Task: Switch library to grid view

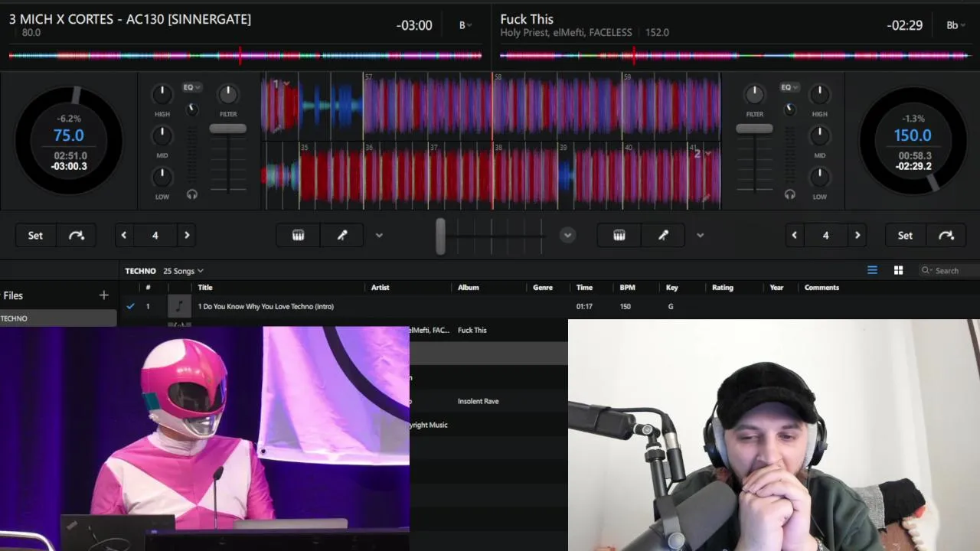Action: point(898,270)
